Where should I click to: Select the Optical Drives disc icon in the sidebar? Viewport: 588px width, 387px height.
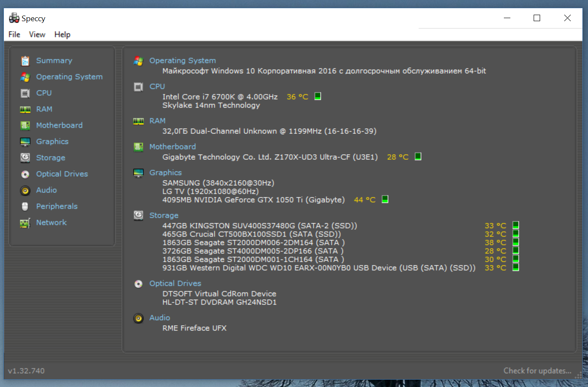25,174
